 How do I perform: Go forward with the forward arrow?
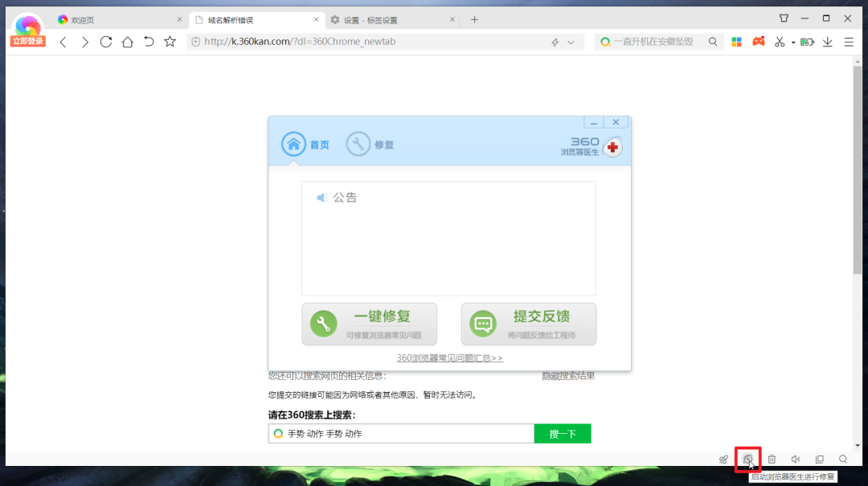[84, 42]
